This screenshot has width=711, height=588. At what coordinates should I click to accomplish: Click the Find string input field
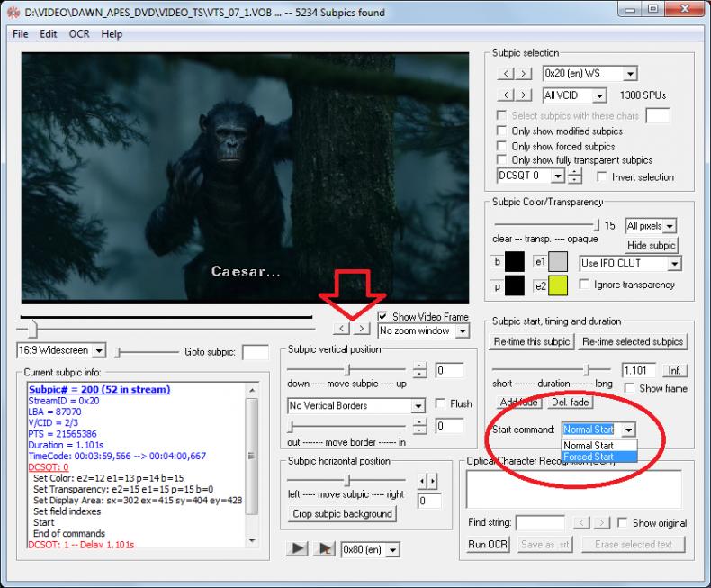click(541, 523)
